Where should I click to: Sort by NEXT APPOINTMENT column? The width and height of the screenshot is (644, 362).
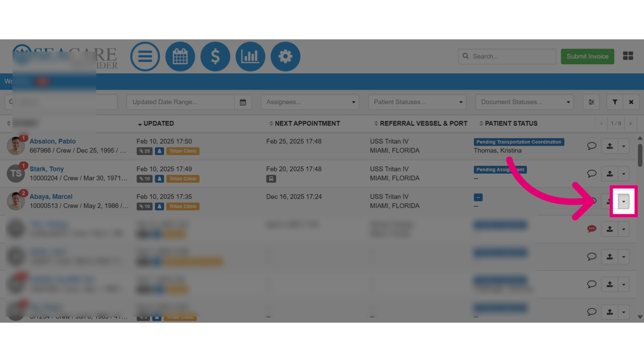[305, 123]
